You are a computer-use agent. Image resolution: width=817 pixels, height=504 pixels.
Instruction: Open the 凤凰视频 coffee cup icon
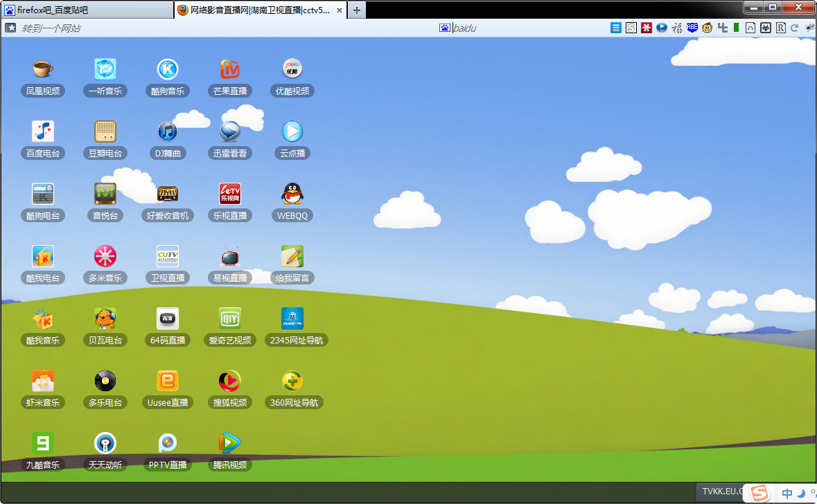(x=43, y=69)
